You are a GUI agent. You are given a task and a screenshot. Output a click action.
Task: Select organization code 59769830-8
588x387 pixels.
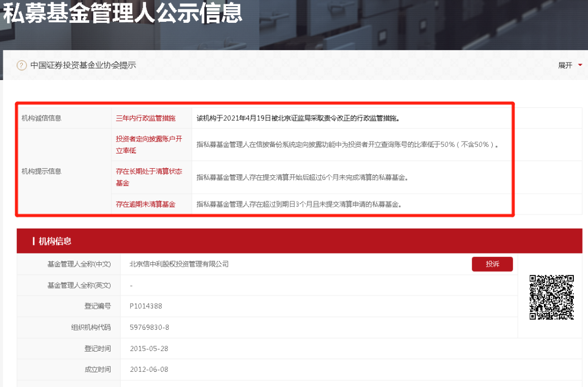pyautogui.click(x=149, y=327)
